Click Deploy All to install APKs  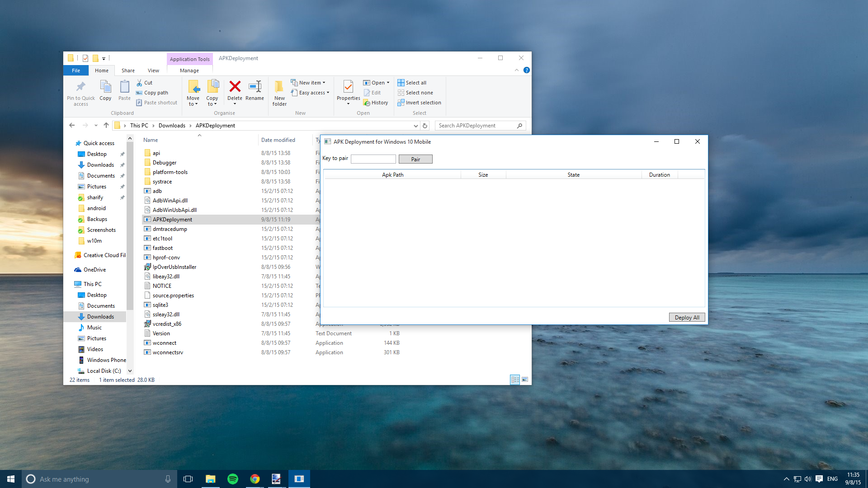686,316
